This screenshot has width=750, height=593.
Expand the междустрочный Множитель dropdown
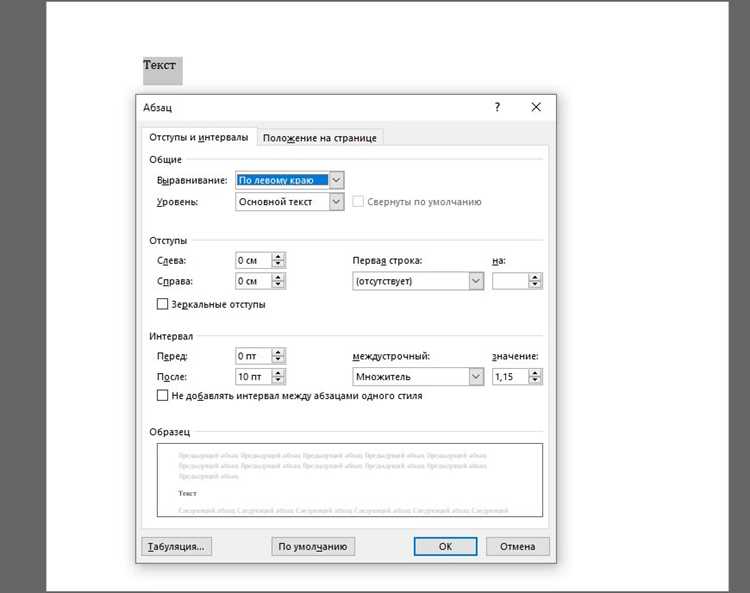click(x=476, y=377)
